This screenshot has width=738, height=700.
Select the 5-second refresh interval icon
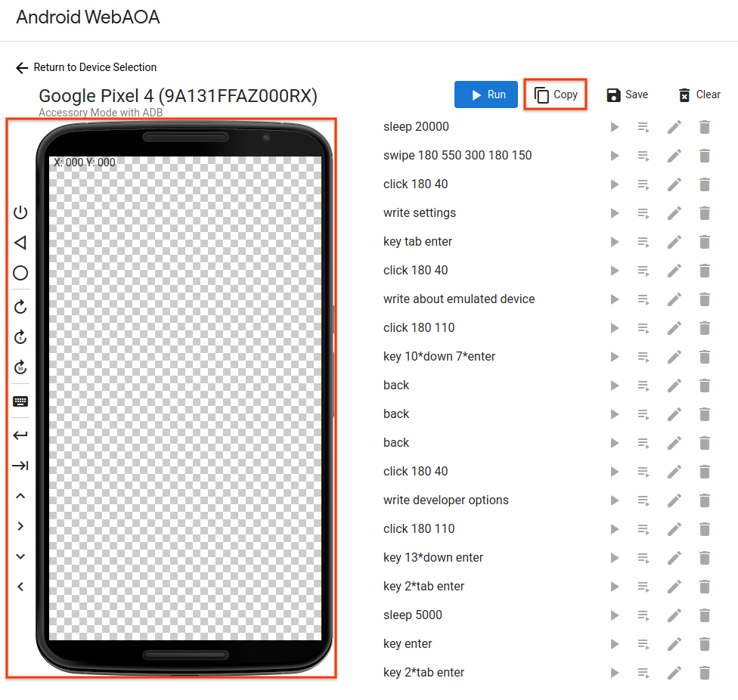click(20, 337)
